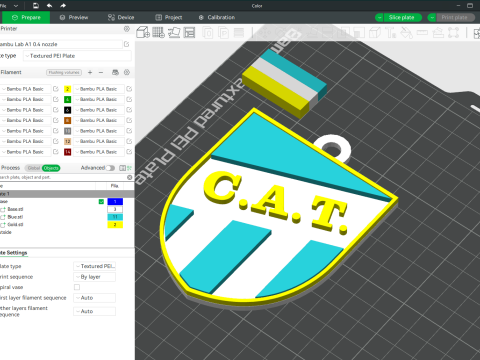Open Plate Settings plate type dropdown

(x=95, y=266)
